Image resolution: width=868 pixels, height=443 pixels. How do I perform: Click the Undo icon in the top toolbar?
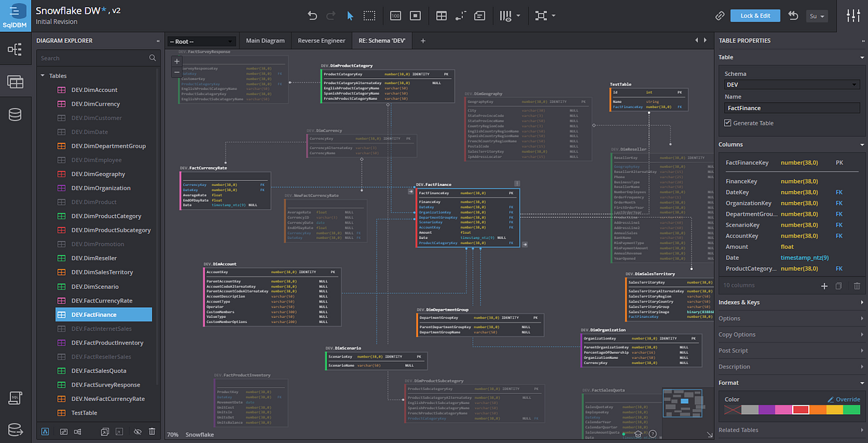[x=312, y=15]
